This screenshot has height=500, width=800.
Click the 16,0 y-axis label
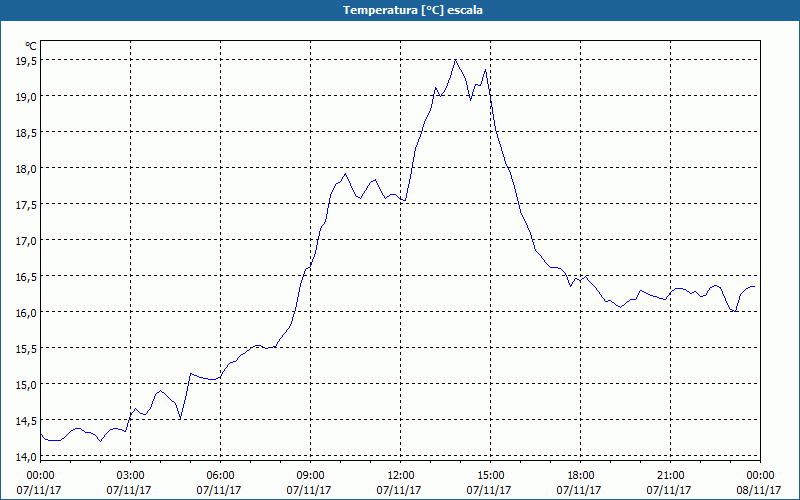tap(26, 312)
